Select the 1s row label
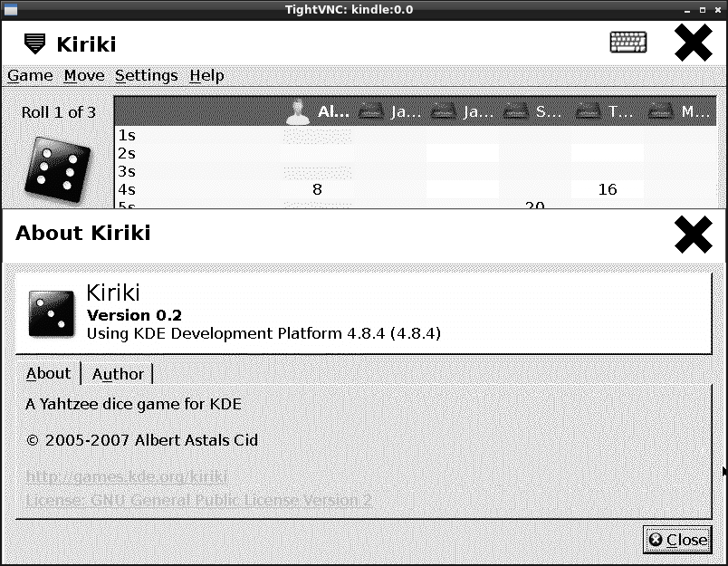The image size is (728, 566). (x=127, y=135)
